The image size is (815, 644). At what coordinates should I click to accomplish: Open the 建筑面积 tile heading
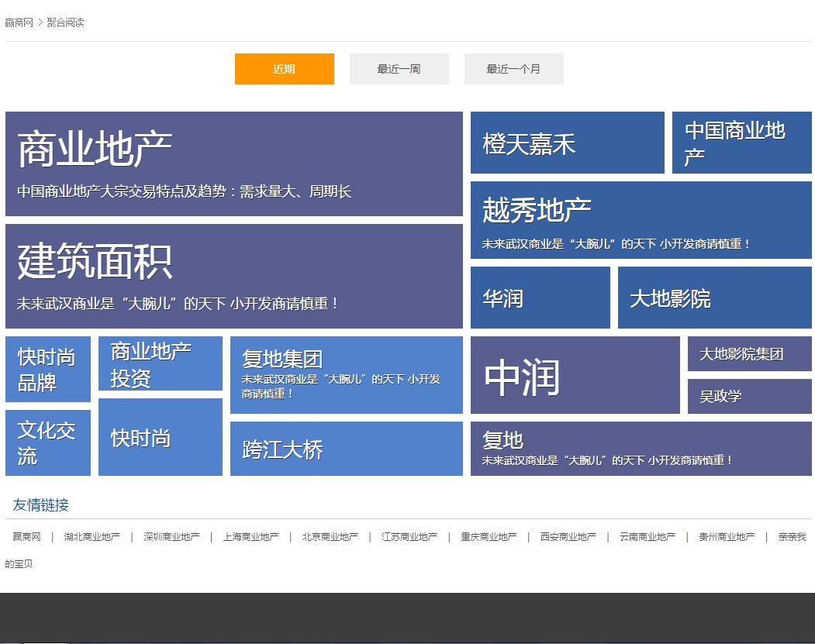click(95, 262)
